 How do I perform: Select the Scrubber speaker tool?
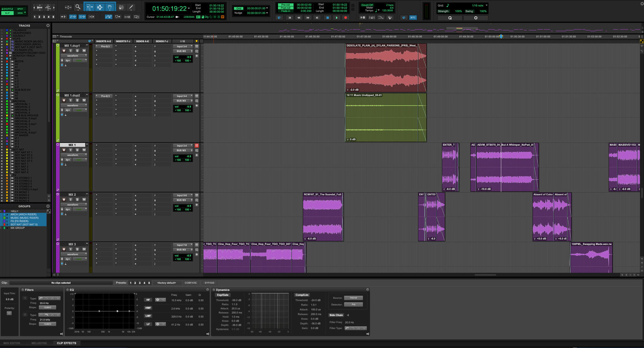tap(121, 7)
